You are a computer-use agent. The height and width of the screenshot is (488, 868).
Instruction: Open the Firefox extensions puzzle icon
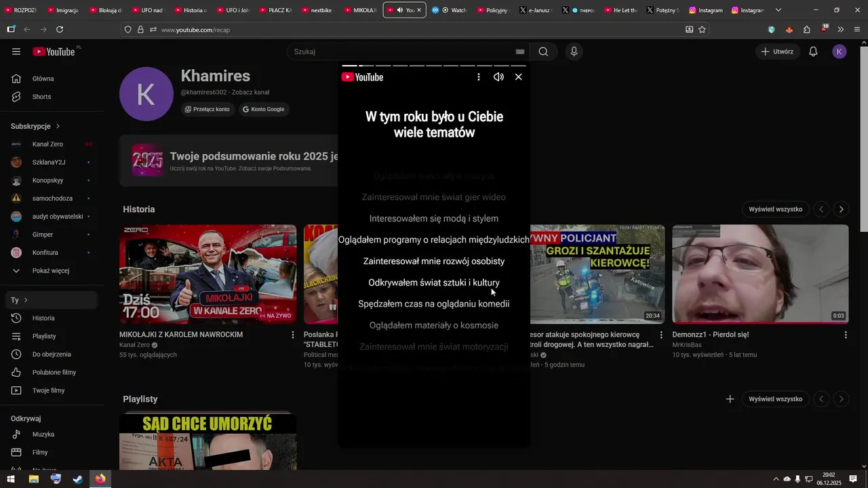806,30
